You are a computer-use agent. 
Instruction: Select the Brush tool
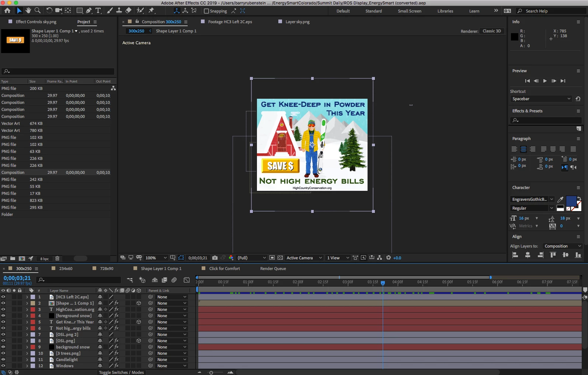pyautogui.click(x=110, y=11)
